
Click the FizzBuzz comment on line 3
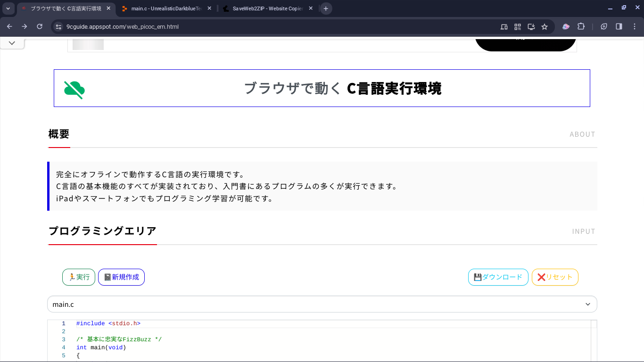pos(119,339)
